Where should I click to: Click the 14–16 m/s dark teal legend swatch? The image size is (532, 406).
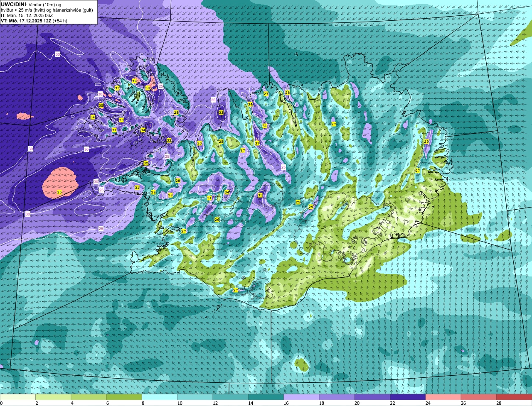point(266,397)
